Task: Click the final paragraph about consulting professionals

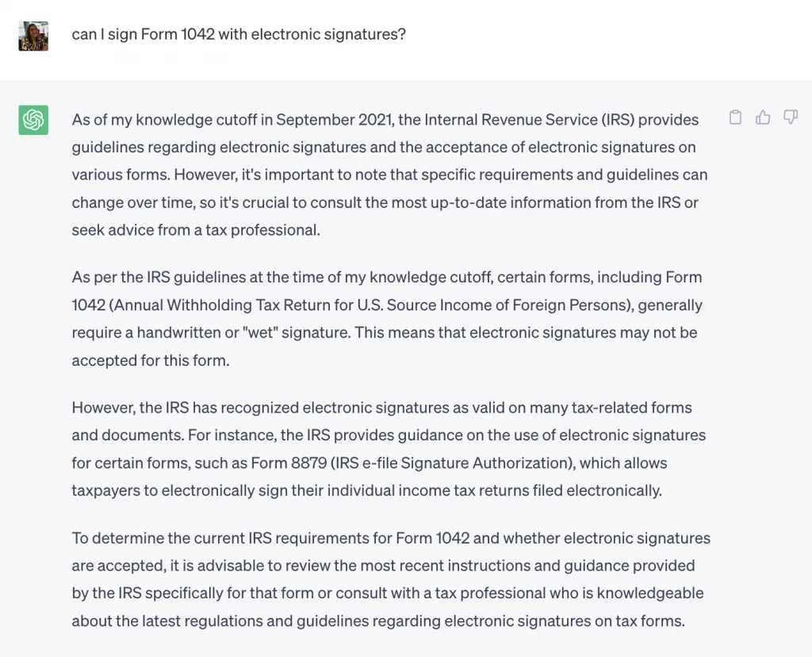Action: 391,579
